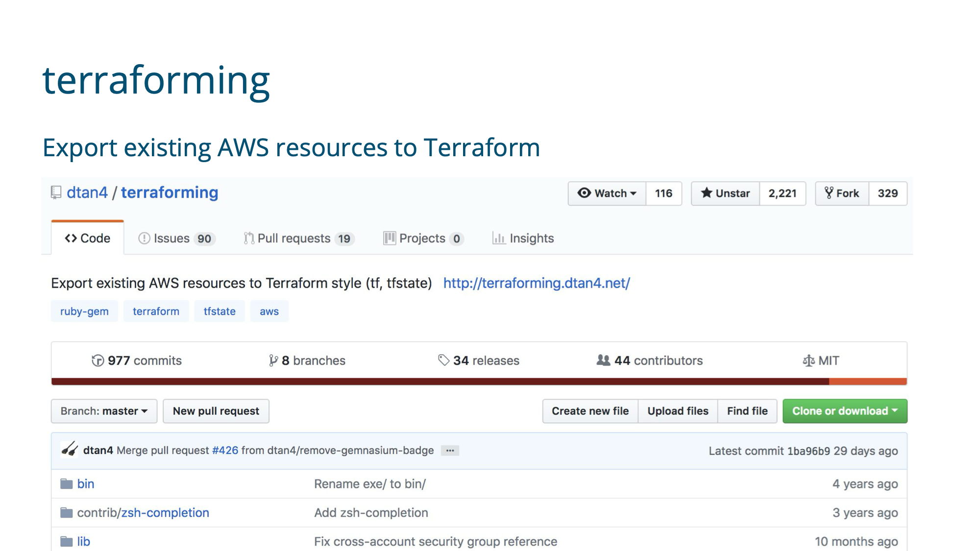View the 116 watchers count
This screenshot has width=980, height=551.
tap(664, 193)
